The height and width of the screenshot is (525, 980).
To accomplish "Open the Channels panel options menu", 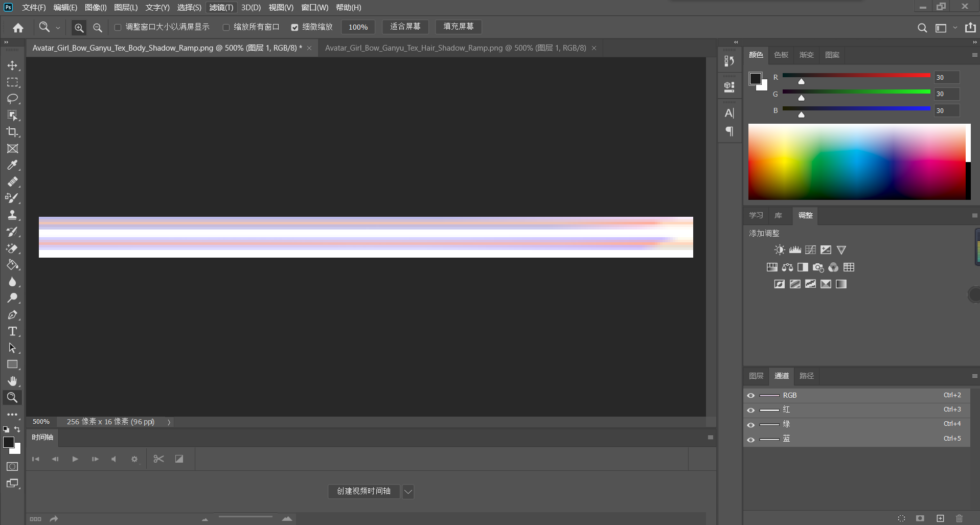I will pyautogui.click(x=974, y=376).
